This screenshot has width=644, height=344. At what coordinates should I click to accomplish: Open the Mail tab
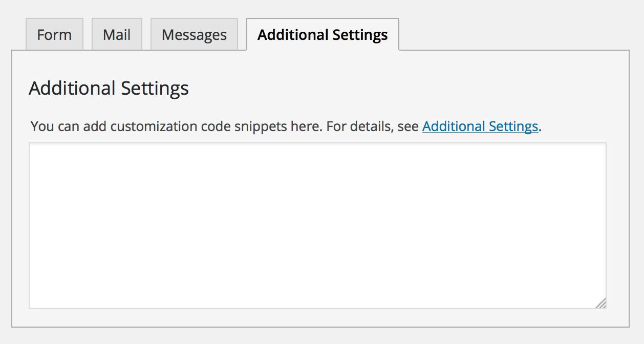(x=117, y=35)
